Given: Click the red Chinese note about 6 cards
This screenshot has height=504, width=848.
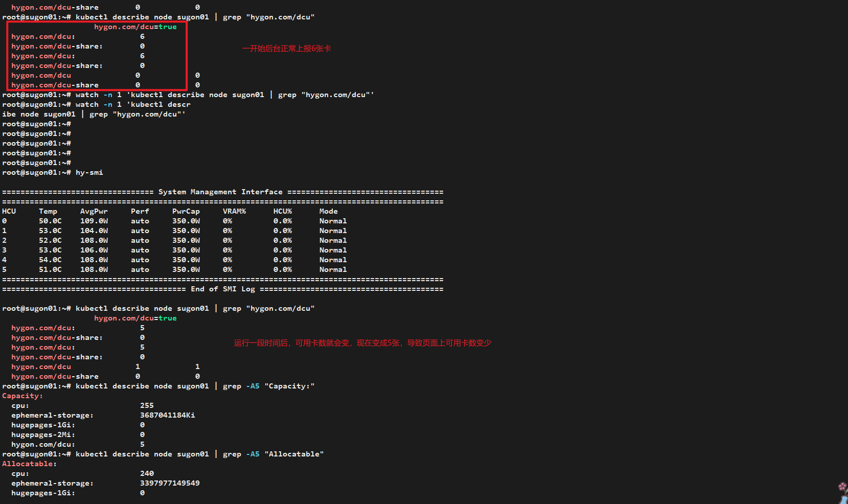Looking at the screenshot, I should coord(286,49).
